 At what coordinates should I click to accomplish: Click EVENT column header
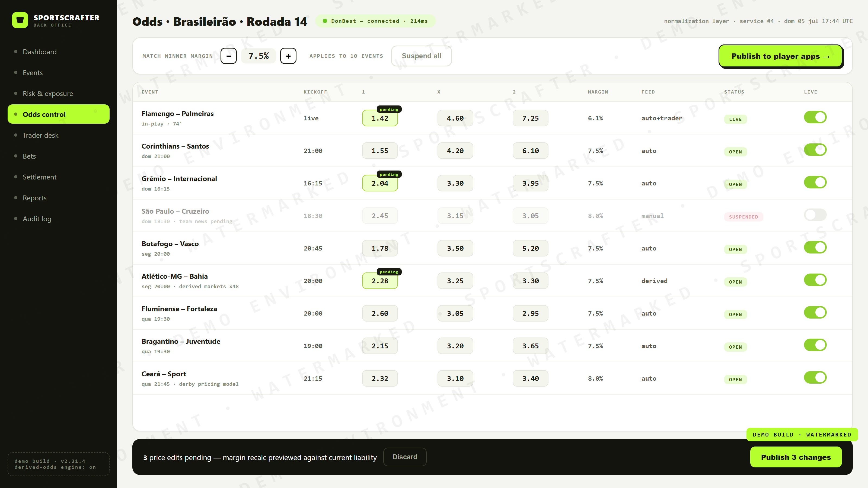coord(150,92)
